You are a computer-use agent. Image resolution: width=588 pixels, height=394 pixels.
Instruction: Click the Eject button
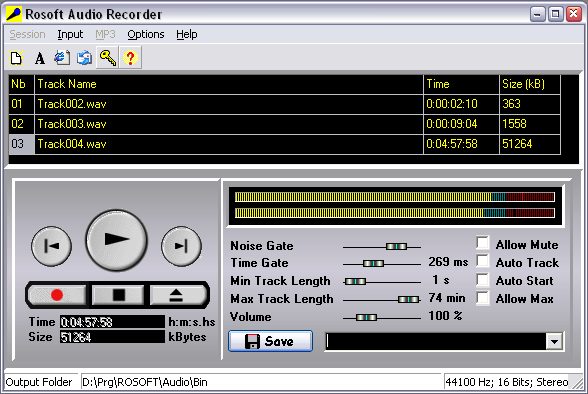(178, 295)
